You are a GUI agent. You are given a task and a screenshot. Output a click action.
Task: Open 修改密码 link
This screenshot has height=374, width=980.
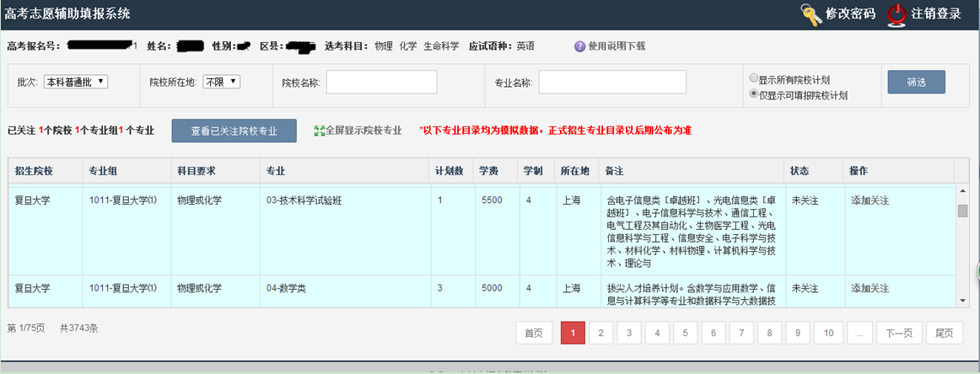click(851, 13)
